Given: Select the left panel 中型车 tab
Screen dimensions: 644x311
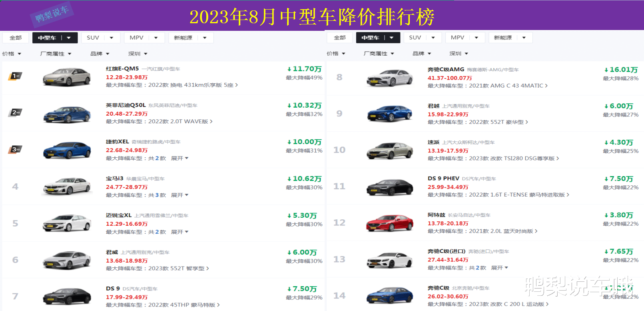Looking at the screenshot, I should pos(55,38).
